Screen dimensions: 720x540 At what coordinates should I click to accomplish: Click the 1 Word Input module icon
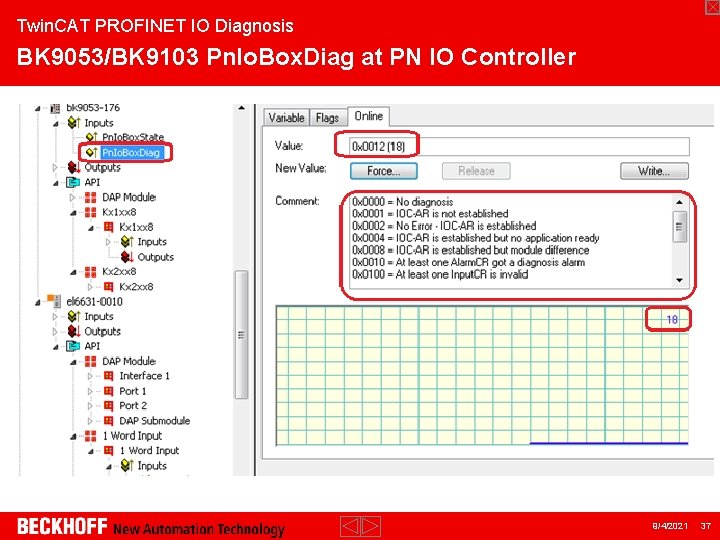(90, 436)
